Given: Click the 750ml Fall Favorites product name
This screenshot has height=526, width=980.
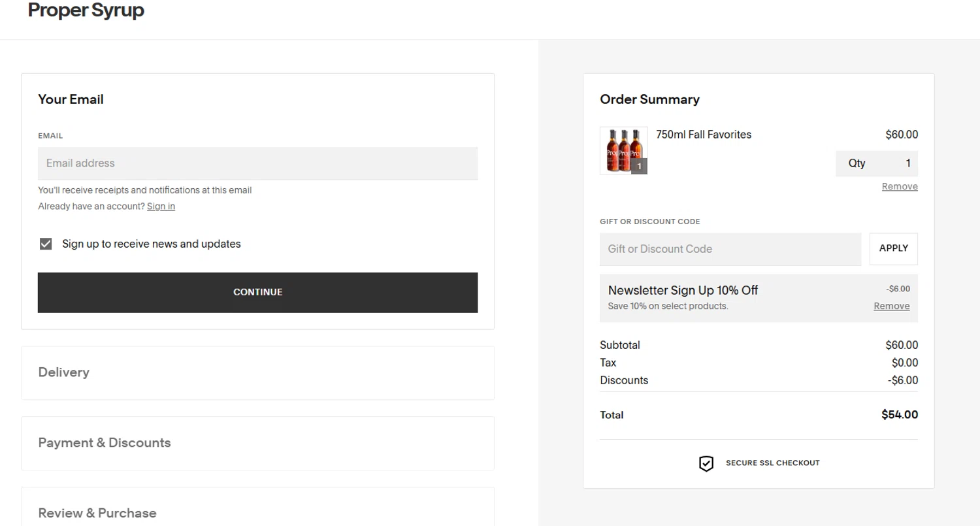Looking at the screenshot, I should pos(704,135).
